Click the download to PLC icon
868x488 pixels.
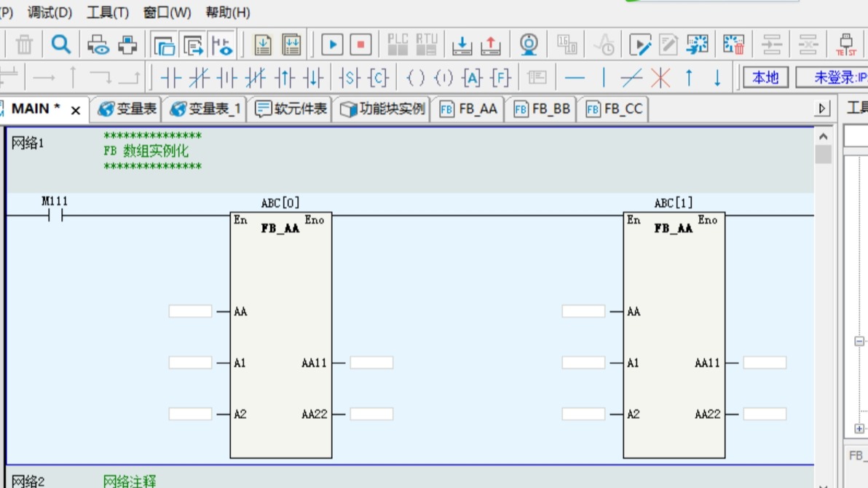pyautogui.click(x=462, y=46)
